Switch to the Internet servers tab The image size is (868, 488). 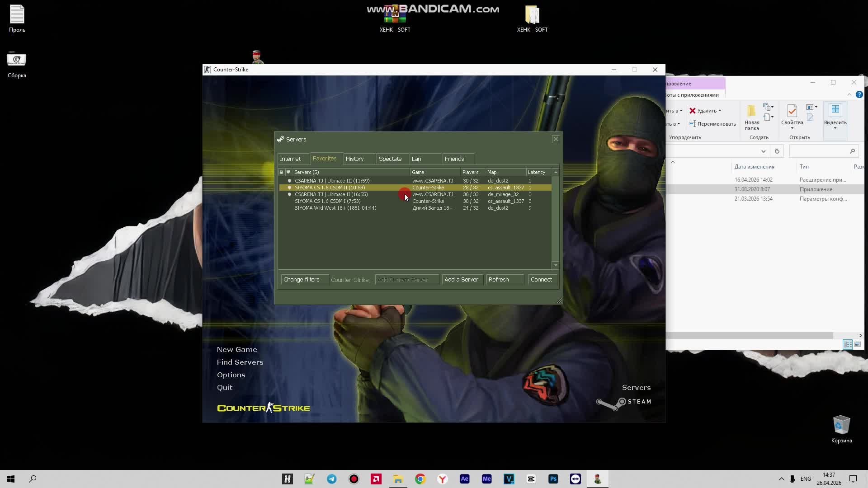(290, 159)
